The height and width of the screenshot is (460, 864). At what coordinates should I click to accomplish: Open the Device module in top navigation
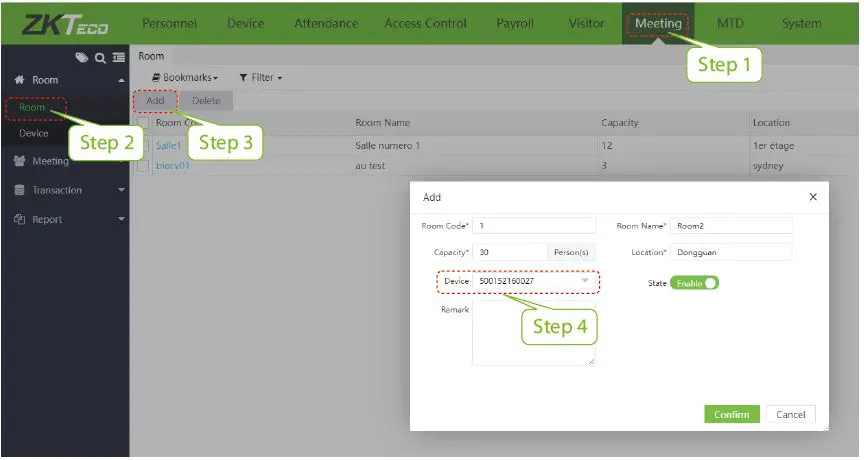pyautogui.click(x=246, y=24)
